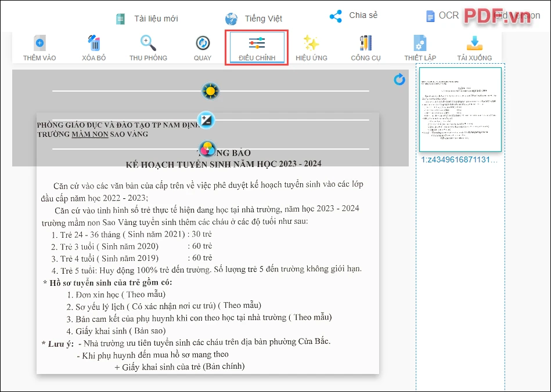Image resolution: width=551 pixels, height=392 pixels.
Task: Click the contrast slider handle
Action: pyautogui.click(x=206, y=120)
